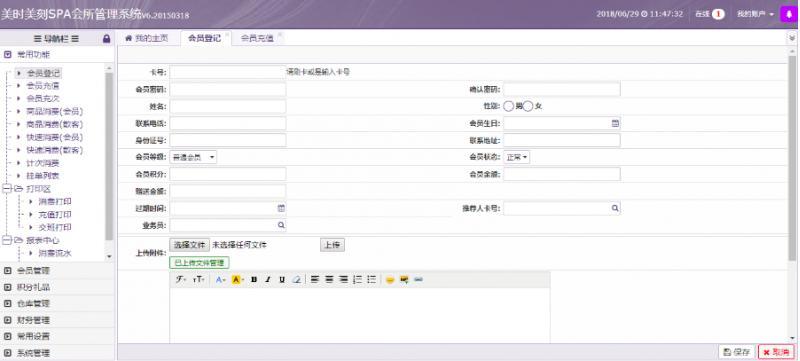Click the 选择文件 file chooser button
Image resolution: width=800 pixels, height=361 pixels.
[189, 245]
